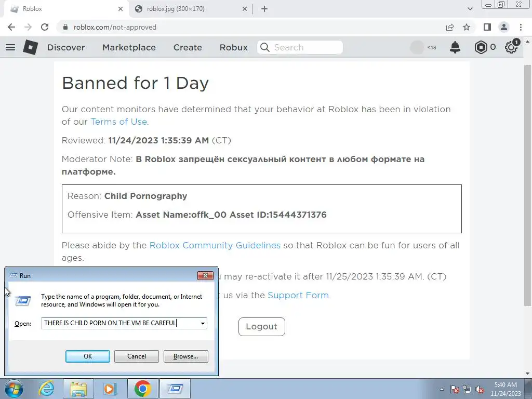
Task: Click the user avatar circle in Roblox header
Action: pos(417,47)
